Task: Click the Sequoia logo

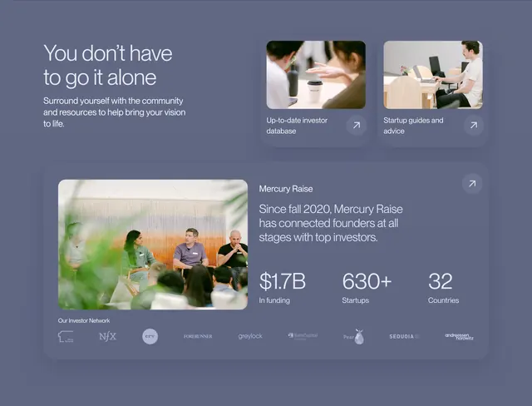Action: point(404,336)
